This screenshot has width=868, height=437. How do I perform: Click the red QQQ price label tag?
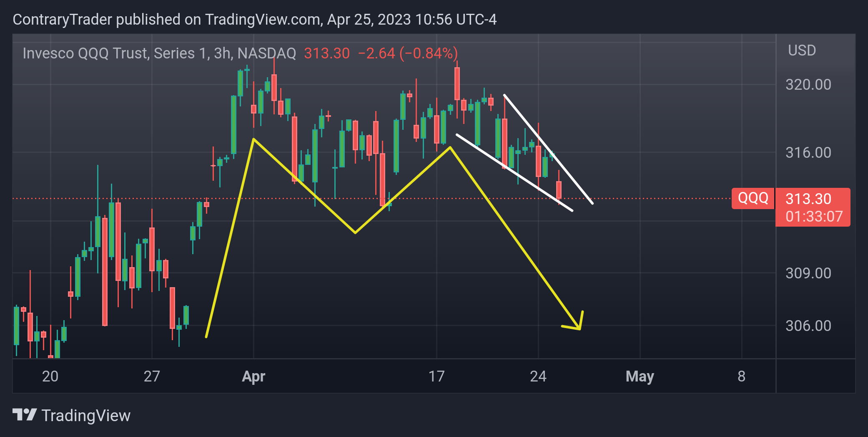(x=753, y=198)
